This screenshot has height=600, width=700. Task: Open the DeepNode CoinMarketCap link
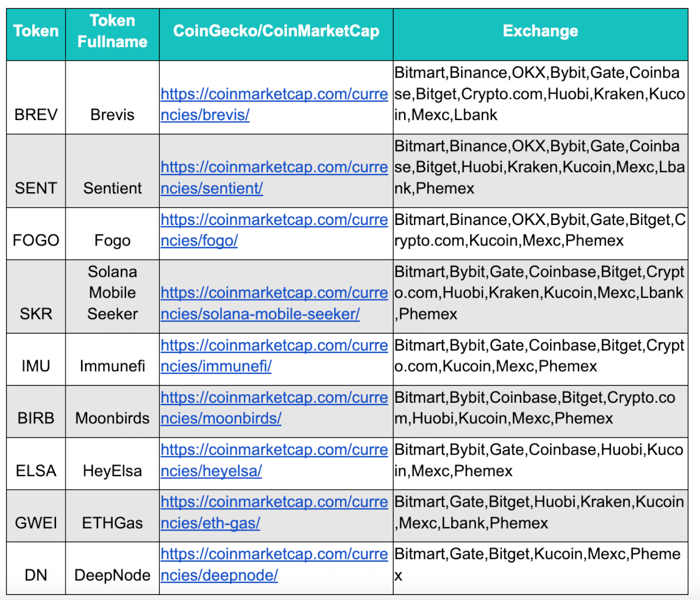(x=274, y=554)
